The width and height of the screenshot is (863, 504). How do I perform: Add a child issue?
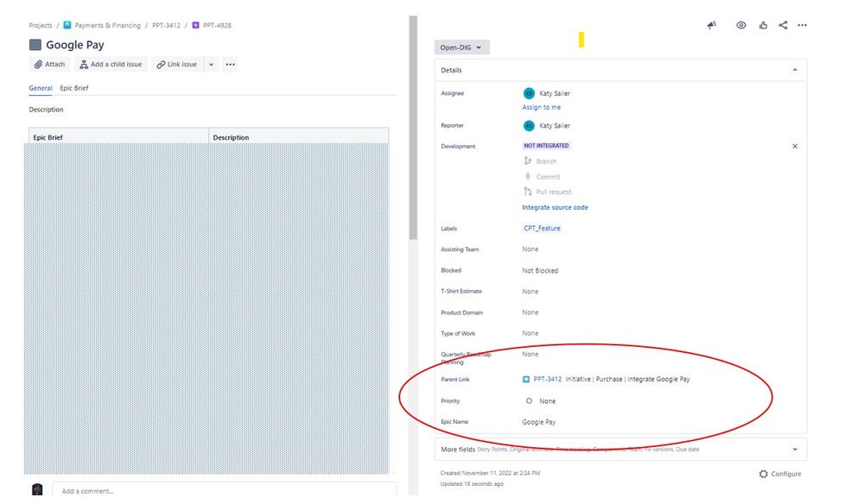point(111,65)
